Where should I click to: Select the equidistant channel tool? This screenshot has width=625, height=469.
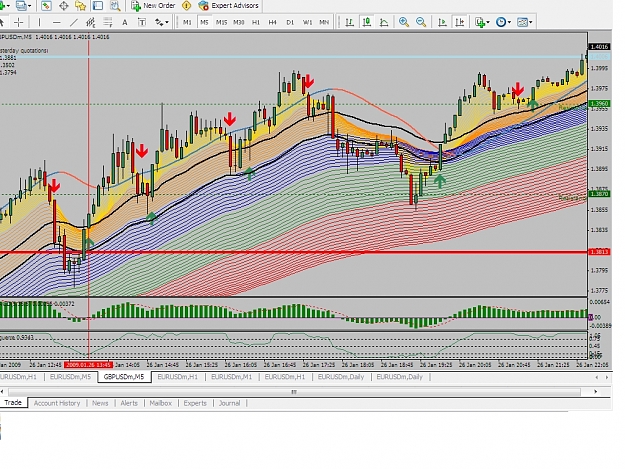point(90,22)
